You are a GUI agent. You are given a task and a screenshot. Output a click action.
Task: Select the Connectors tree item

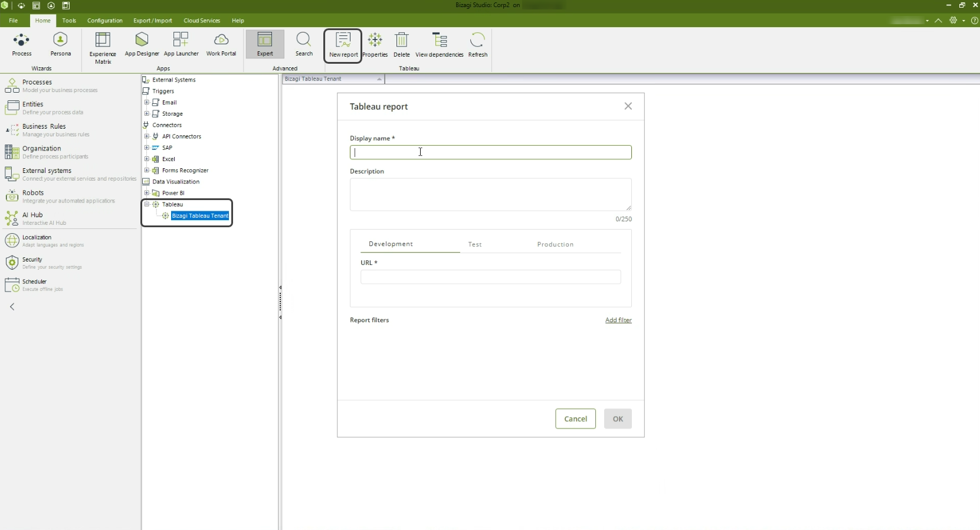point(167,125)
